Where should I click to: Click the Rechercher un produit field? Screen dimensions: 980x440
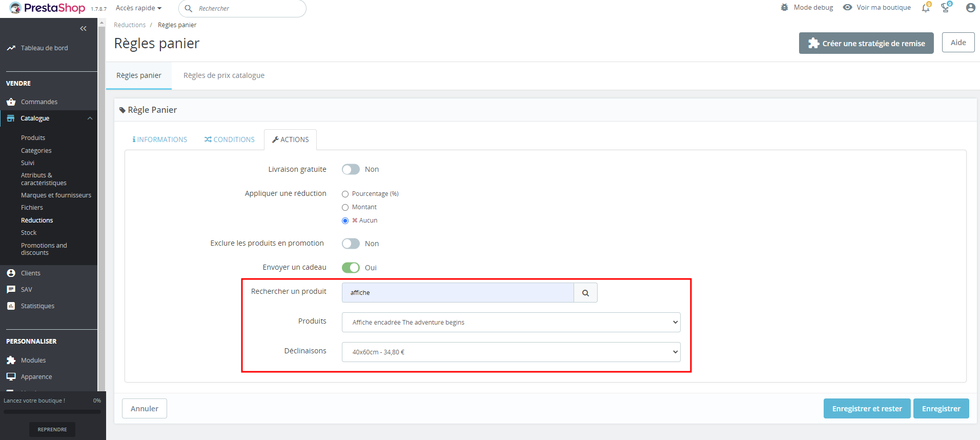pos(458,293)
